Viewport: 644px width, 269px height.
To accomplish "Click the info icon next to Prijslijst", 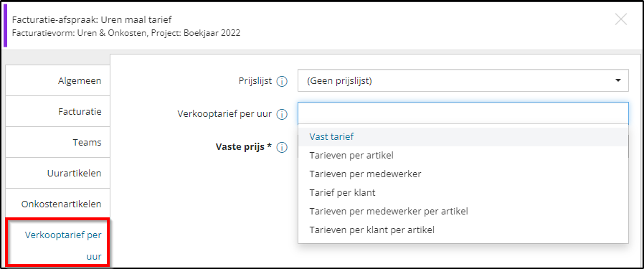I will pyautogui.click(x=282, y=81).
